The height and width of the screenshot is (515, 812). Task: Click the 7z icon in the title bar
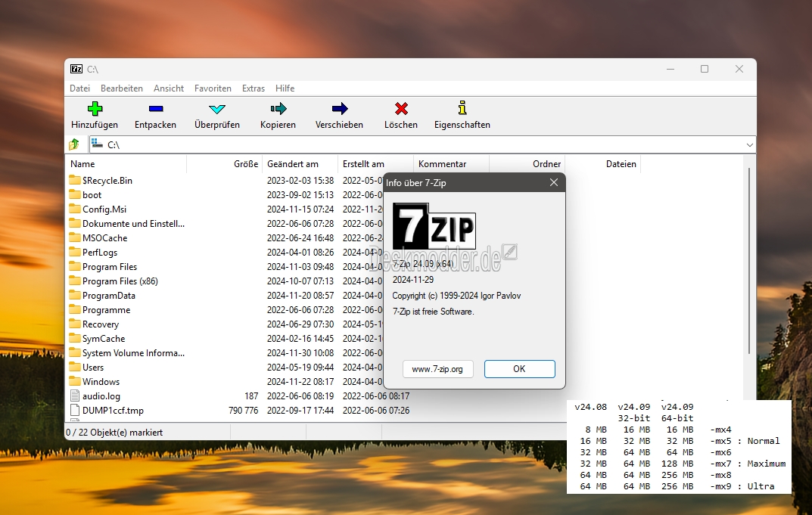(x=76, y=69)
